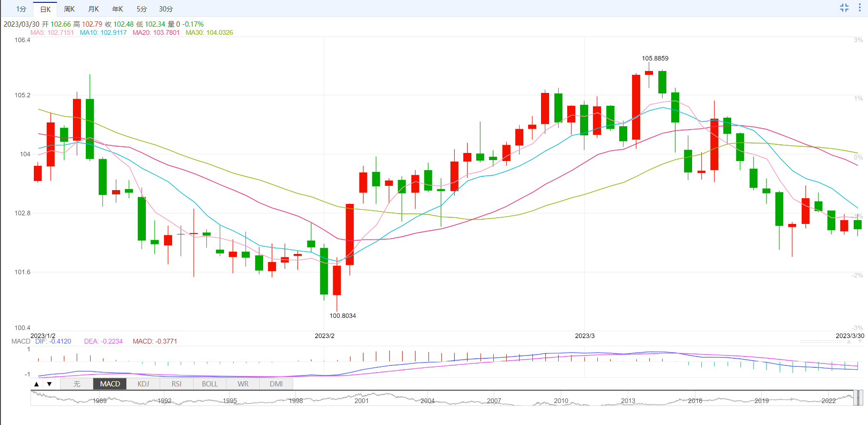Screen dimensions: 868x425
Task: Click the 2023/03/30 date in quote header
Action: [x=21, y=24]
